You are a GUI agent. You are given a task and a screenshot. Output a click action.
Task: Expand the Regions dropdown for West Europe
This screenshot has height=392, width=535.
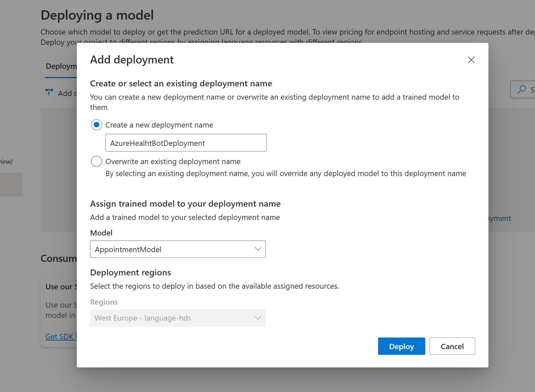(x=178, y=318)
